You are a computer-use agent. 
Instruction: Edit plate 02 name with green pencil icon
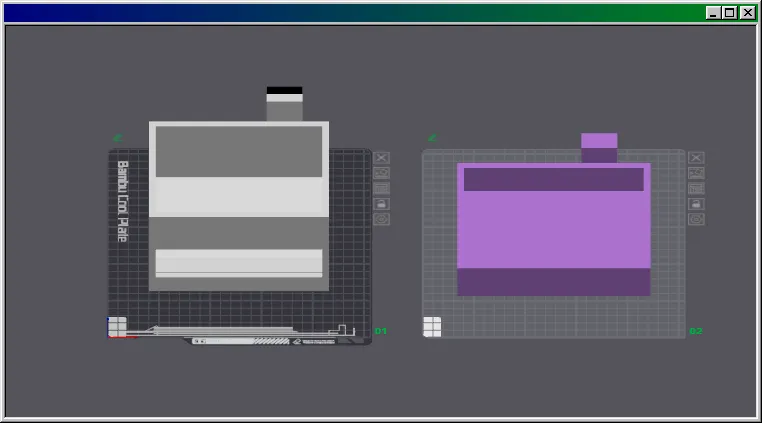click(x=432, y=138)
